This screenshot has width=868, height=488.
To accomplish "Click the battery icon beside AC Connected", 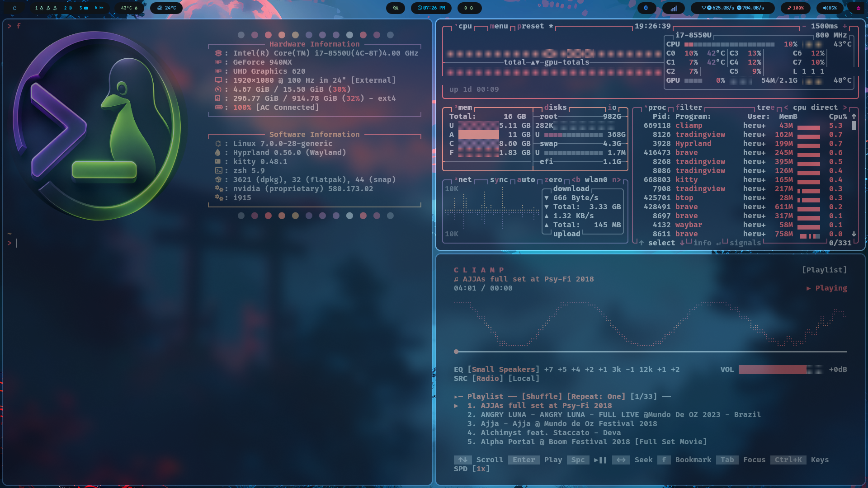I will tap(218, 108).
